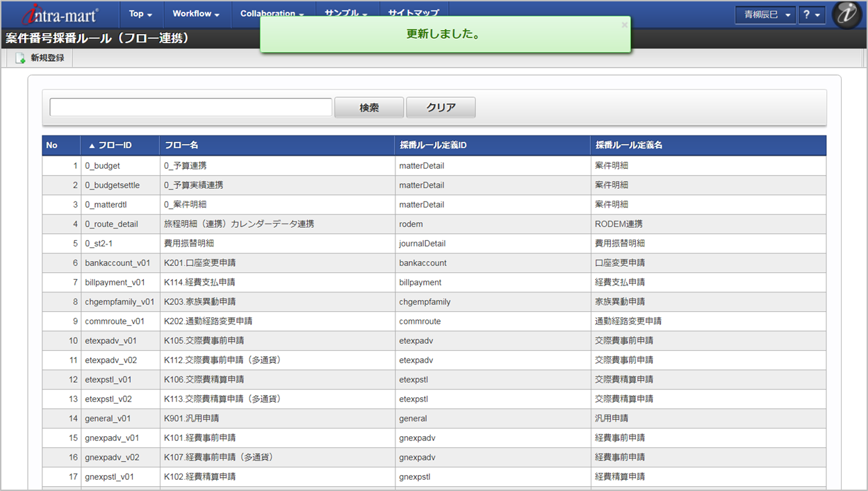
Task: Click the 新規登録 document icon
Action: (20, 58)
